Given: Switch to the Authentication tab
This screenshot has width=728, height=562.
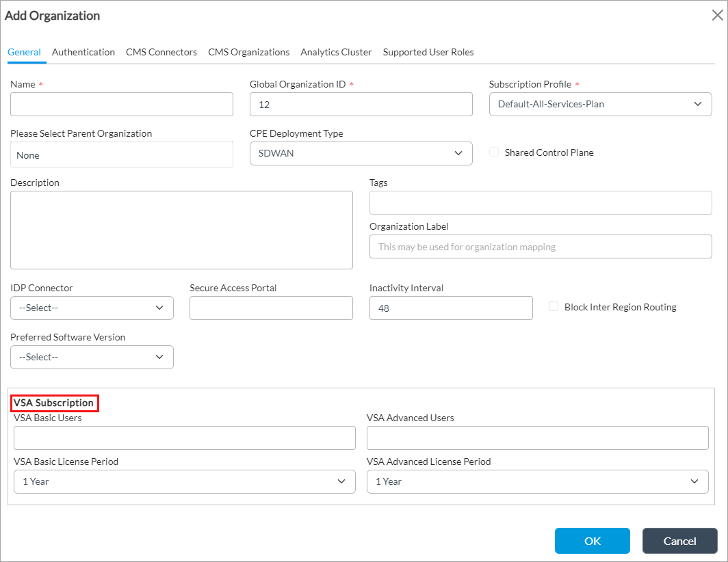Looking at the screenshot, I should [x=83, y=52].
